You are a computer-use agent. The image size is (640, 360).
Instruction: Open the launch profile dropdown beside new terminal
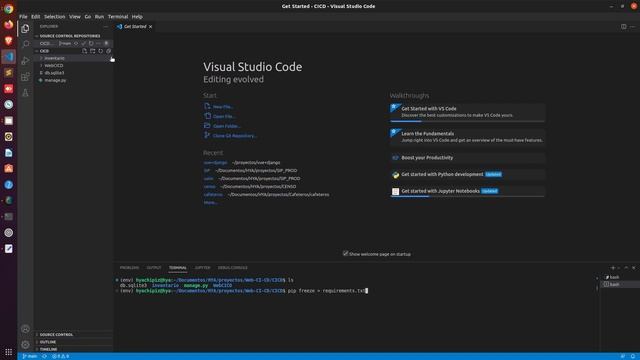point(619,268)
